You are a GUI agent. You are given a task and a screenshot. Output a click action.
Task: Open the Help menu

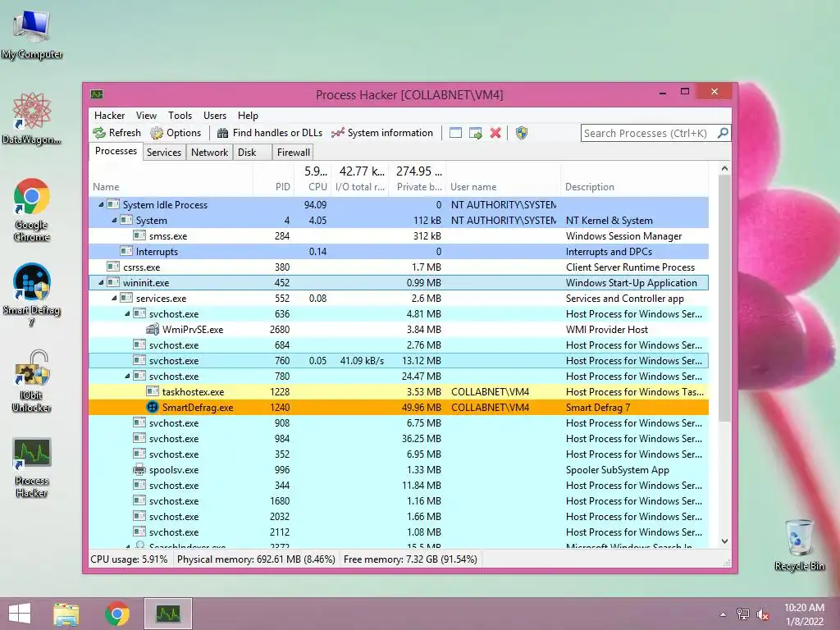click(x=248, y=115)
